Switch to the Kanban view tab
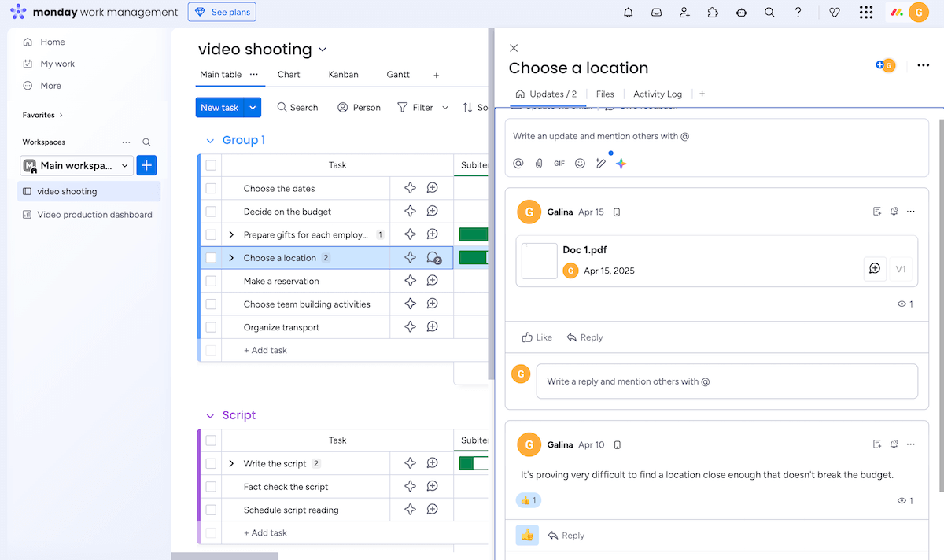 coord(343,74)
